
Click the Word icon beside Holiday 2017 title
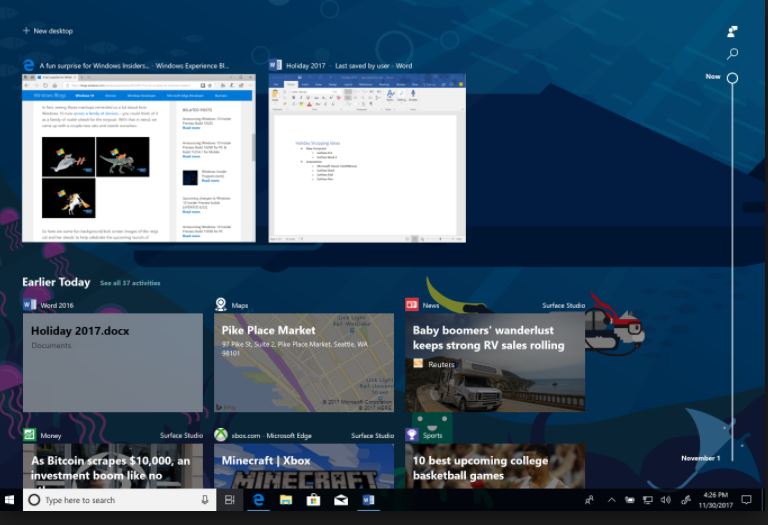pos(275,65)
